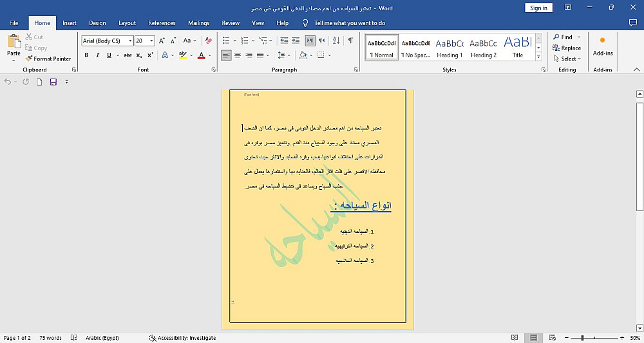Apply the Heading 1 style
The height and width of the screenshot is (343, 644).
tap(450, 47)
